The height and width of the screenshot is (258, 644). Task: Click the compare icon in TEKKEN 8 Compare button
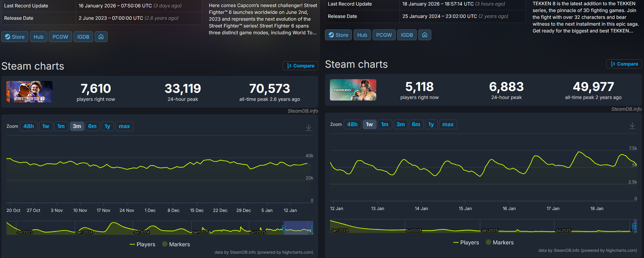click(x=613, y=64)
